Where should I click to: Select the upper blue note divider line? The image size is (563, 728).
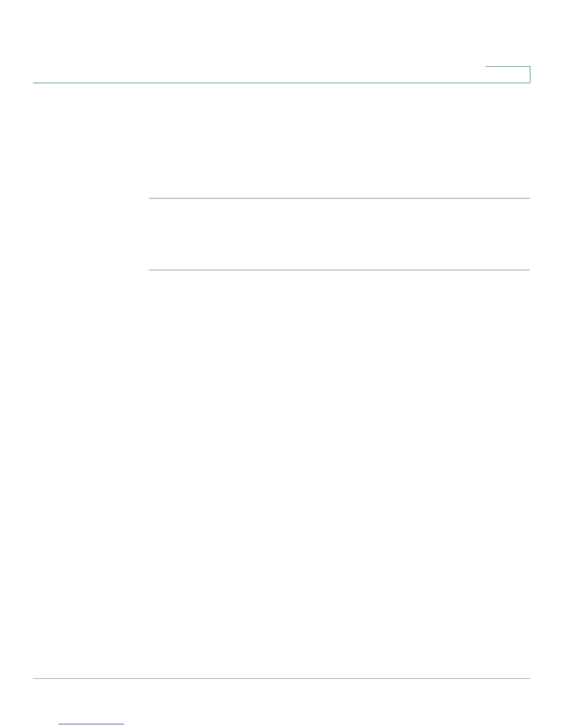339,198
